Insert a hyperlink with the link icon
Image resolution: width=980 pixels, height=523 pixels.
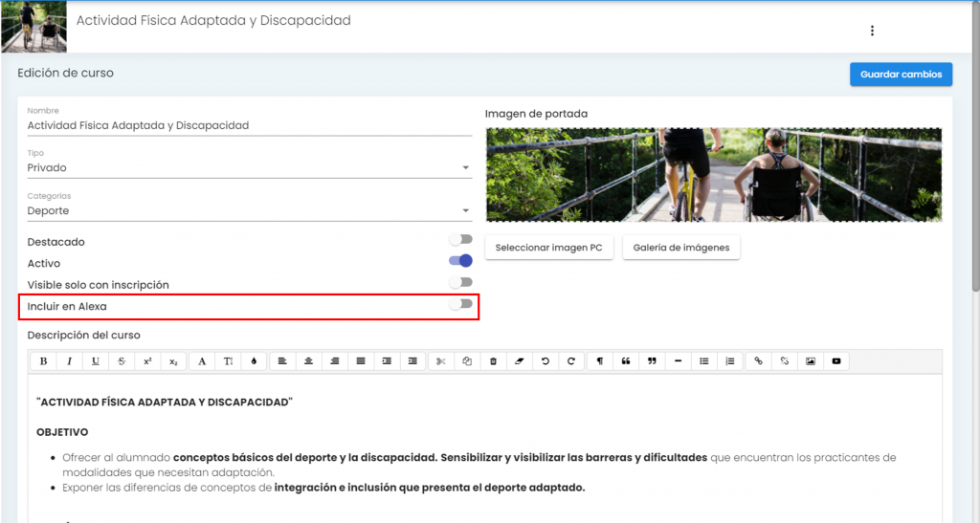point(759,361)
